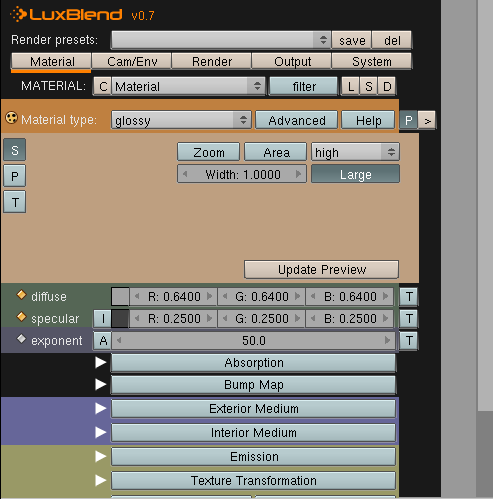
Task: Click the L button next to filter
Action: coord(351,87)
